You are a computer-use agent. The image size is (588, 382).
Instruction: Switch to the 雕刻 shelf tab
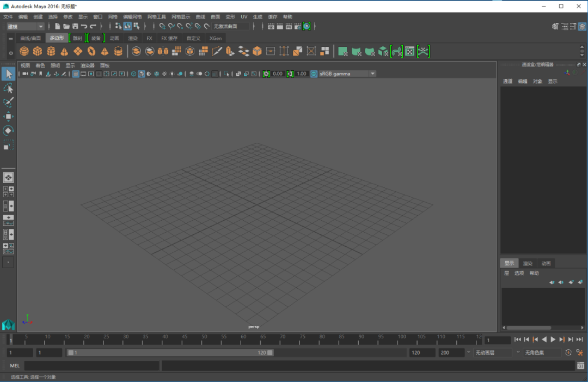point(77,38)
